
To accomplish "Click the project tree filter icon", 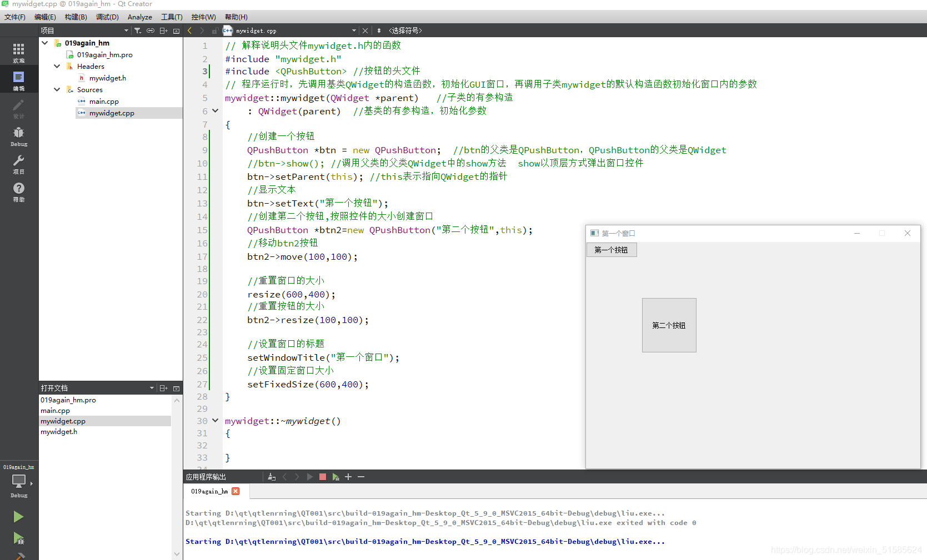I will click(x=138, y=31).
